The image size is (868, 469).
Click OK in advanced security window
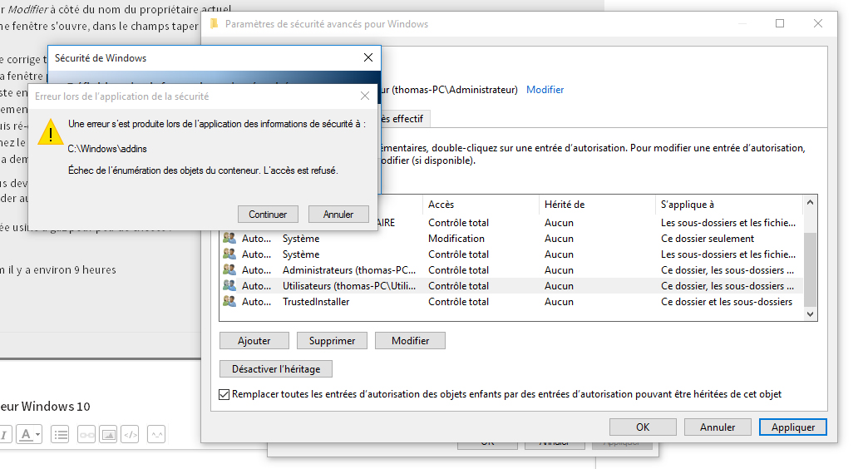pos(643,427)
